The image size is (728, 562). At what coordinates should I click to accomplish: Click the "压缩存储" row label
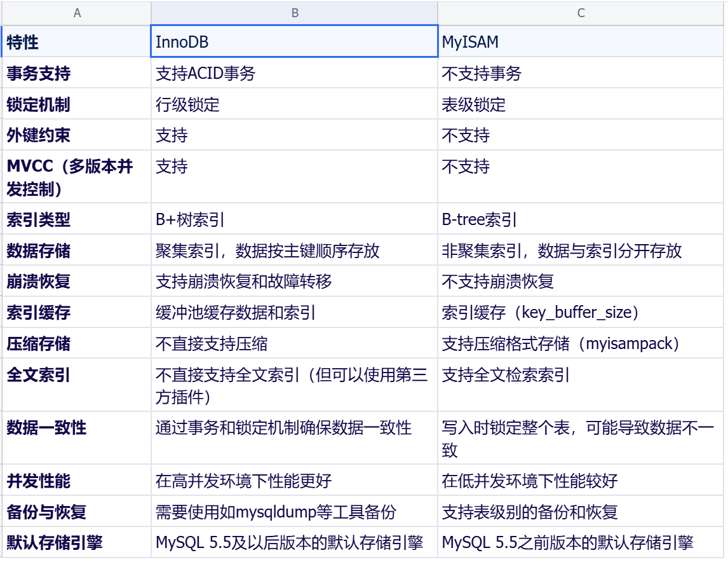click(77, 343)
